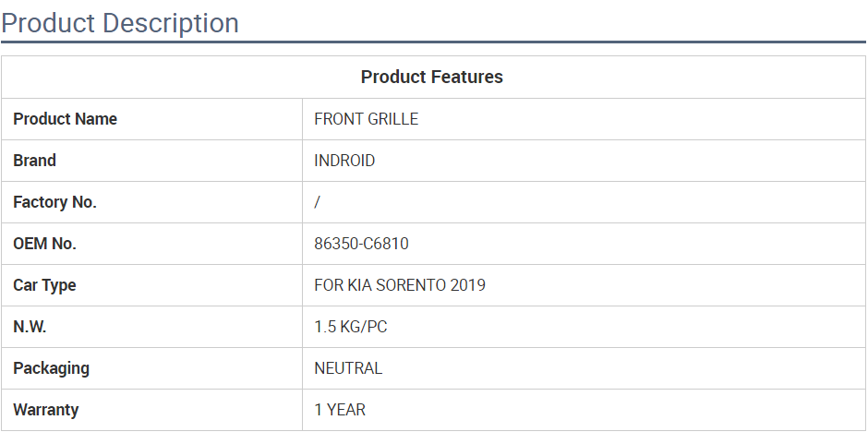The height and width of the screenshot is (432, 868).
Task: Click the OEM No. label
Action: [45, 244]
